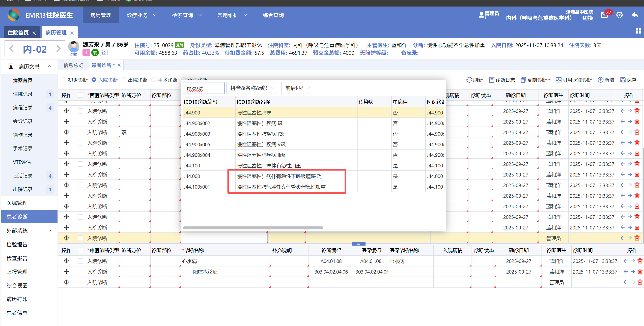Click the green 氧 patient status badge
The width and height of the screenshot is (644, 326).
[x=95, y=52]
